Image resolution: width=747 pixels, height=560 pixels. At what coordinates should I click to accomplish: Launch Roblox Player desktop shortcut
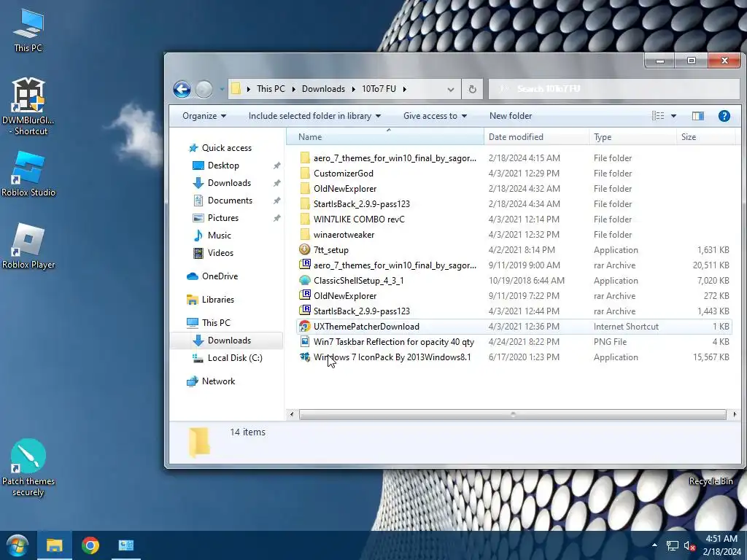click(28, 246)
